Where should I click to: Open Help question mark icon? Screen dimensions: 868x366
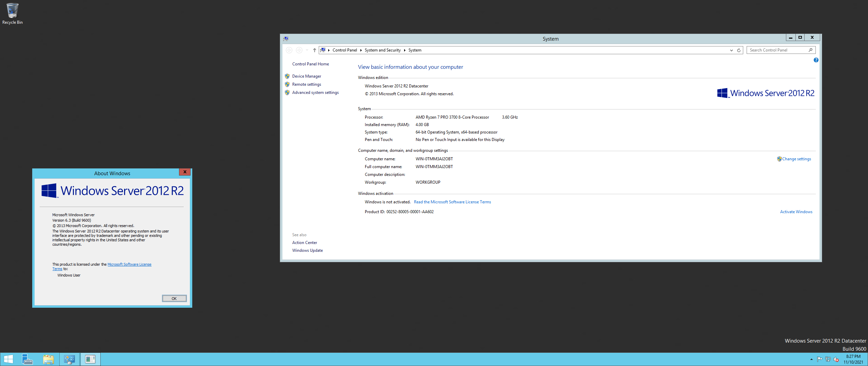[816, 60]
